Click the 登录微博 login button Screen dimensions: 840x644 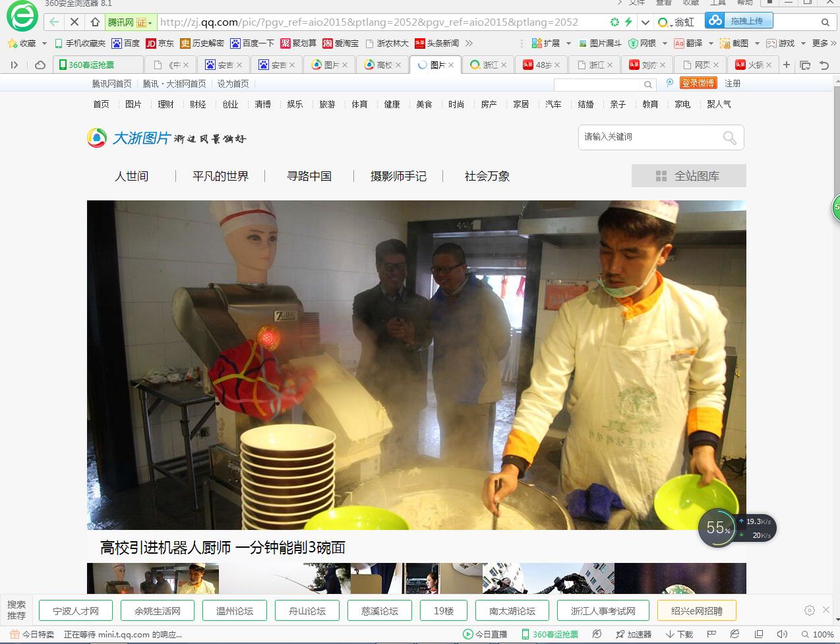click(698, 83)
